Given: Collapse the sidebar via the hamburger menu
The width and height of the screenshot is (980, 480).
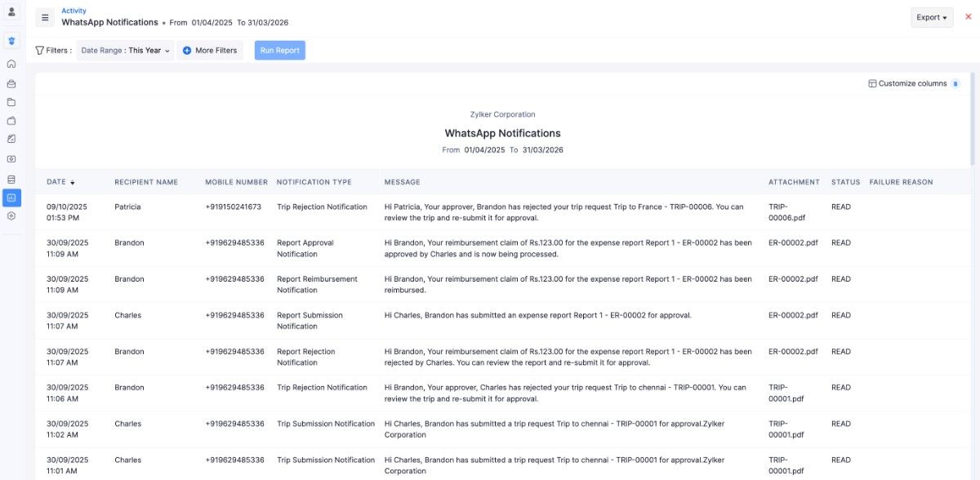Looking at the screenshot, I should coord(45,16).
